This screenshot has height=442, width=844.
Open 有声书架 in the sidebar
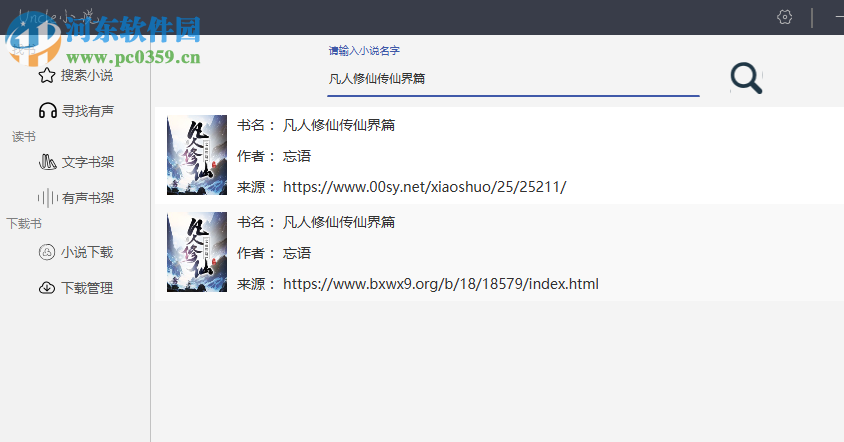pos(88,198)
